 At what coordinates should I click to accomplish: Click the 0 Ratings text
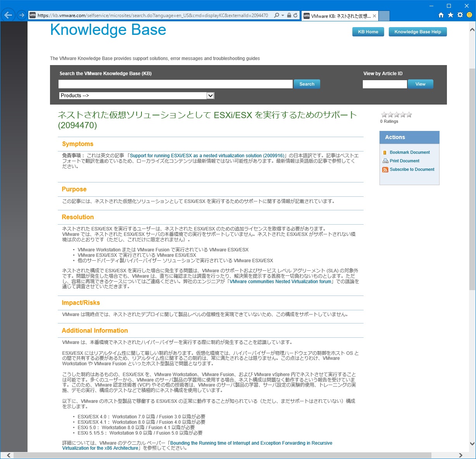389,122
